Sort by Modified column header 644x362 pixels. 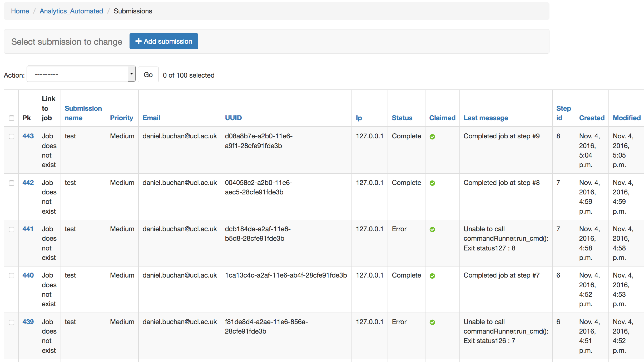tap(627, 118)
